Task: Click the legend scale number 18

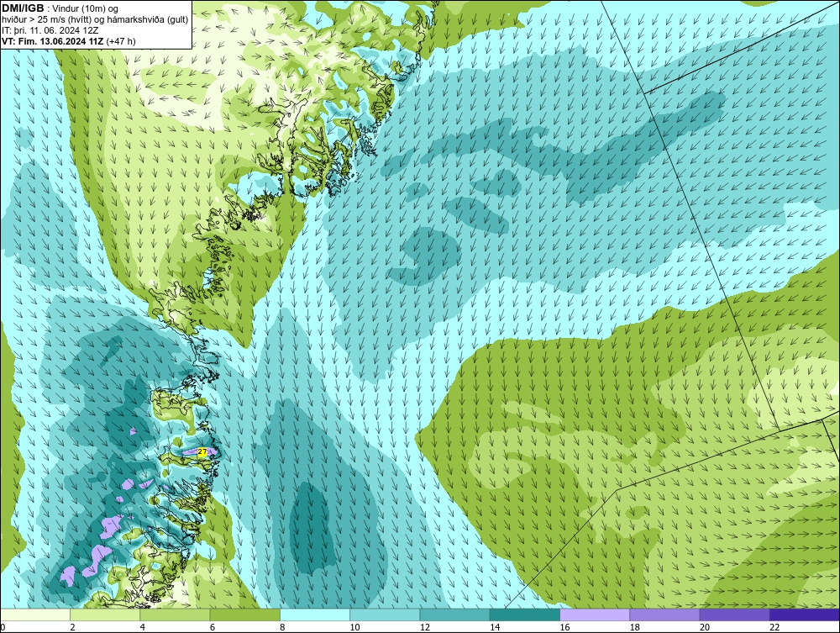Action: point(635,628)
